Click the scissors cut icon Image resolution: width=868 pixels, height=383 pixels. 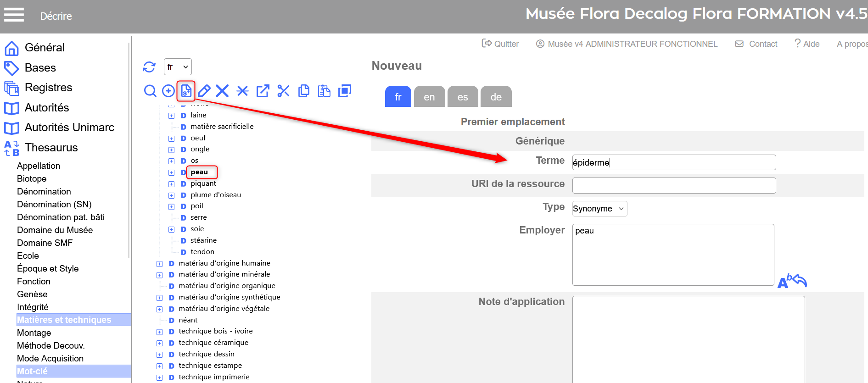pyautogui.click(x=283, y=91)
